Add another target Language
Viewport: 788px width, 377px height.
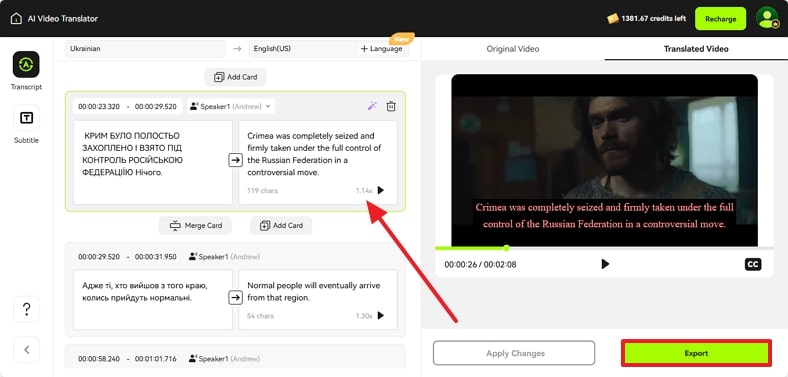(x=382, y=49)
